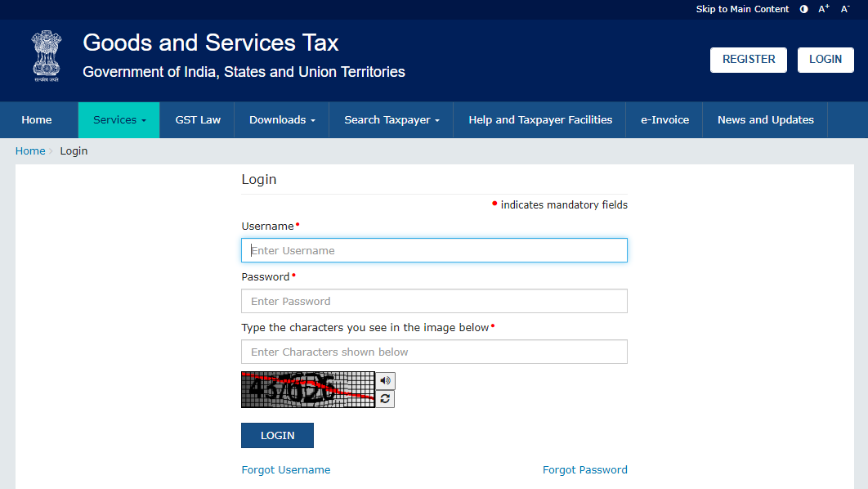The height and width of the screenshot is (489, 868).
Task: Click the REGISTER button
Action: [x=748, y=60]
